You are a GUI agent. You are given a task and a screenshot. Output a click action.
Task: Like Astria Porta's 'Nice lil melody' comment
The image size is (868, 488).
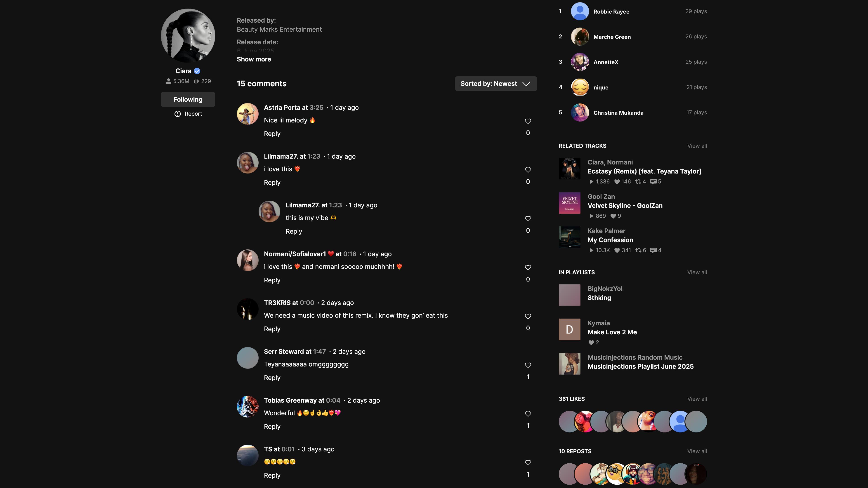click(528, 121)
